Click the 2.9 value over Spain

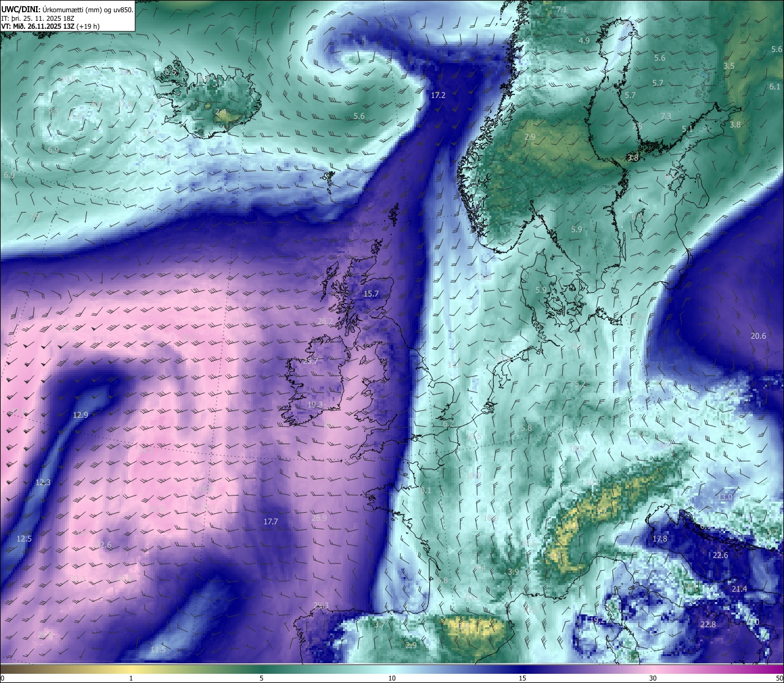pos(411,645)
